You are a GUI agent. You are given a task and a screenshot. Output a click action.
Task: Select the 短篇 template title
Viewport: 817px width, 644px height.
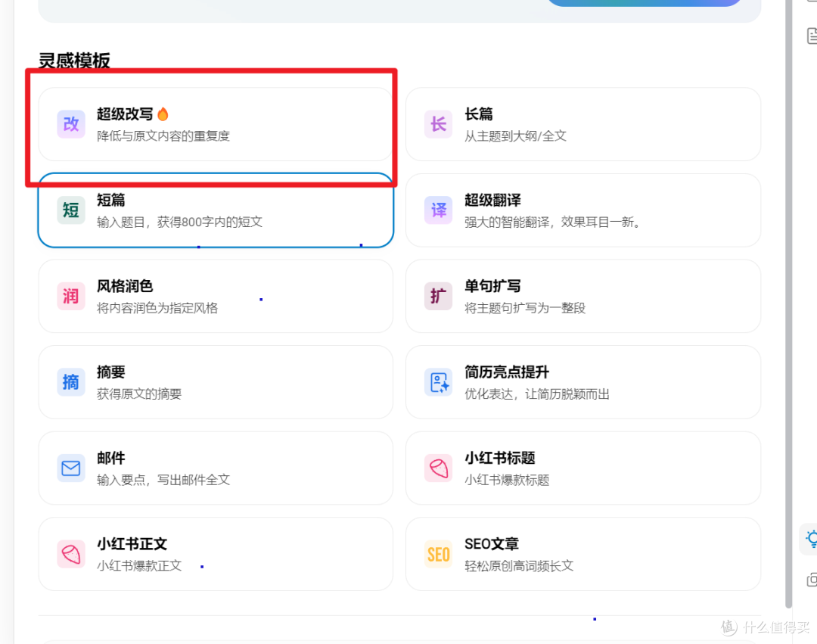tap(111, 200)
